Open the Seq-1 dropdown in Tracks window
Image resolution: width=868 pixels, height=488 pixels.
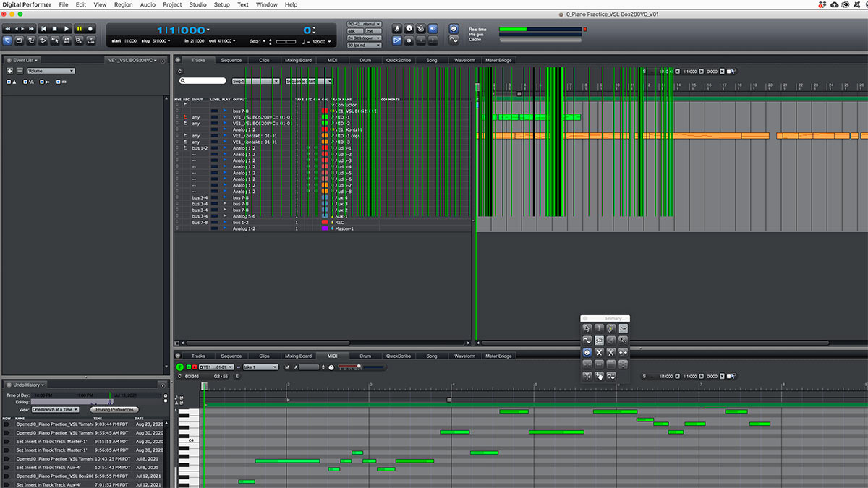point(256,81)
